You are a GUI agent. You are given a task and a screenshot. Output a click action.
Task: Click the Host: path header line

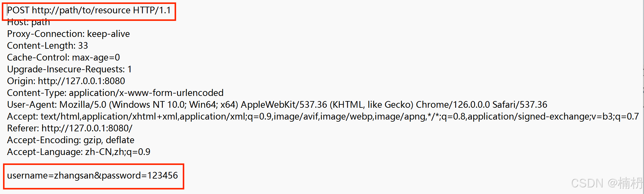point(28,22)
